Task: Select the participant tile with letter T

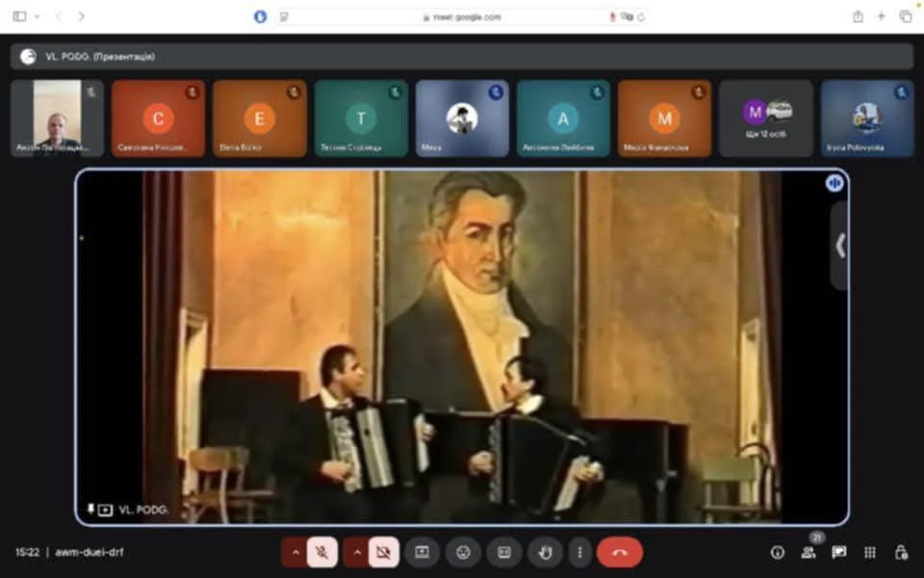Action: [x=361, y=118]
